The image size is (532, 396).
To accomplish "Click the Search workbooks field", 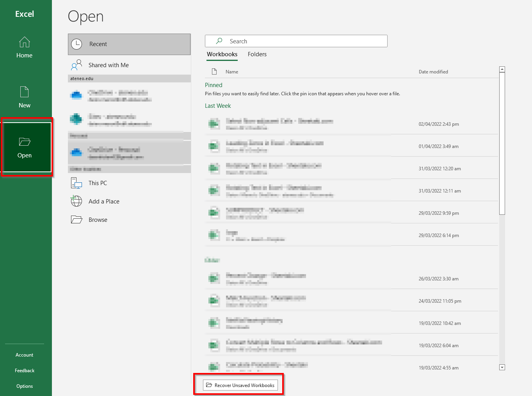I will [x=296, y=41].
